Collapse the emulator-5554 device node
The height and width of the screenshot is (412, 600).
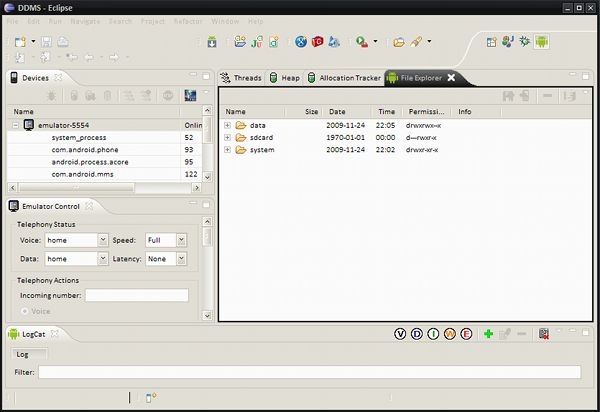click(16, 125)
